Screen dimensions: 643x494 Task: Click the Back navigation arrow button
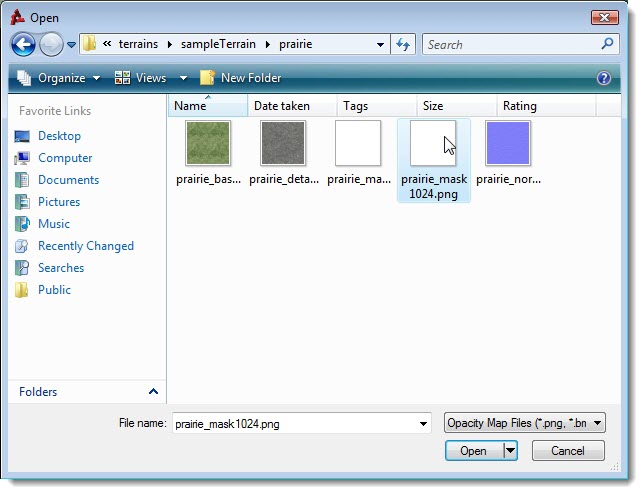[x=23, y=45]
